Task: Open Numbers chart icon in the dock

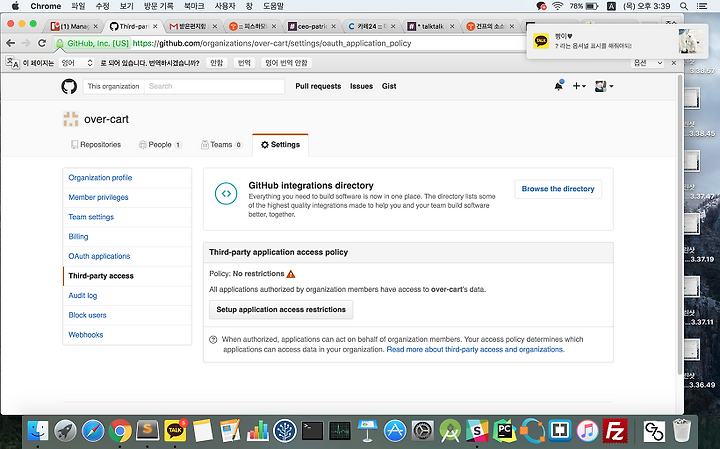Action: pyautogui.click(x=257, y=431)
